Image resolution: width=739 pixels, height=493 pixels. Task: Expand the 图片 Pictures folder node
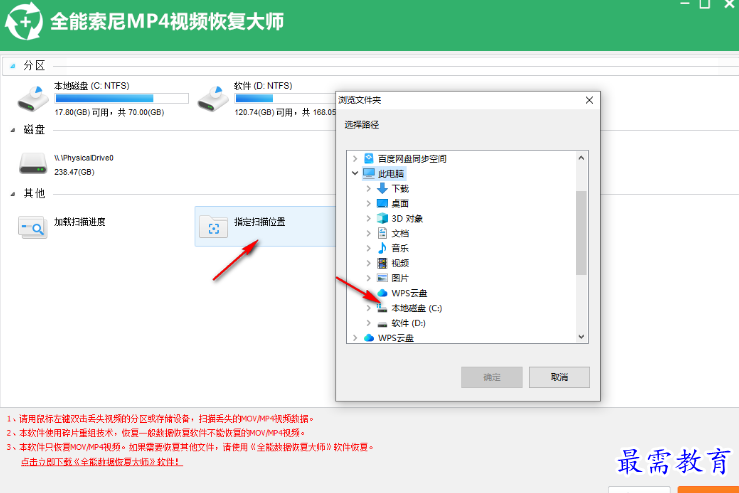[x=369, y=278]
